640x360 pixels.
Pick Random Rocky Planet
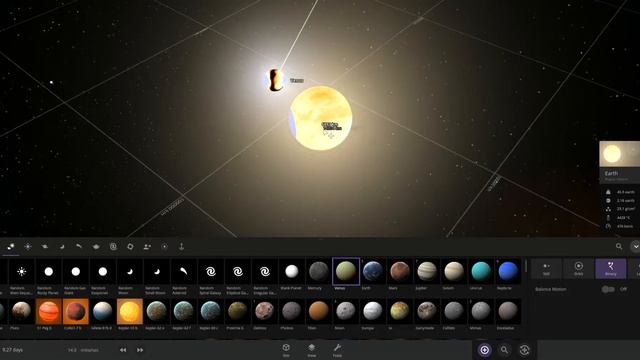click(48, 271)
